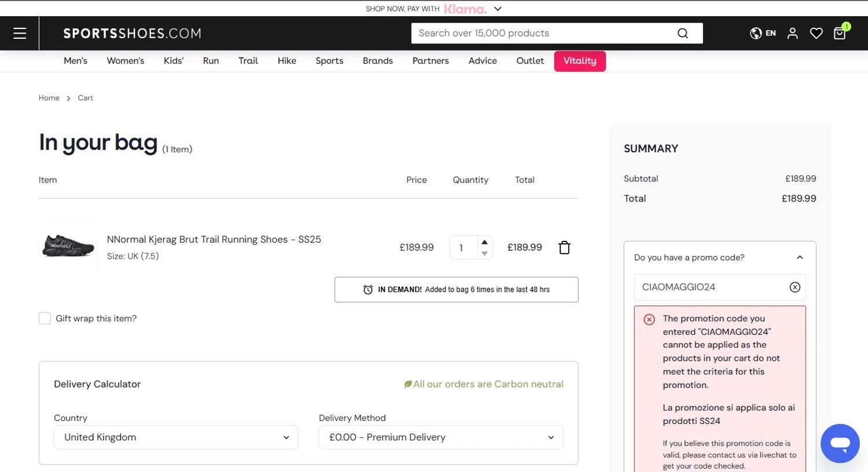Go to the Home breadcrumb link
The height and width of the screenshot is (472, 868).
pos(49,98)
